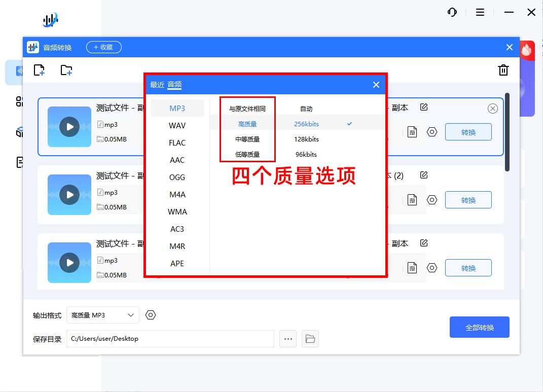The image size is (543, 392).
Task: Click the 全部转换 convert all button
Action: click(479, 327)
